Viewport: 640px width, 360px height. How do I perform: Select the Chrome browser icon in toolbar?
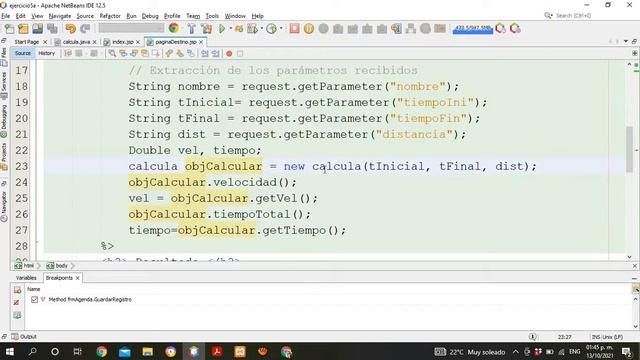(174, 28)
